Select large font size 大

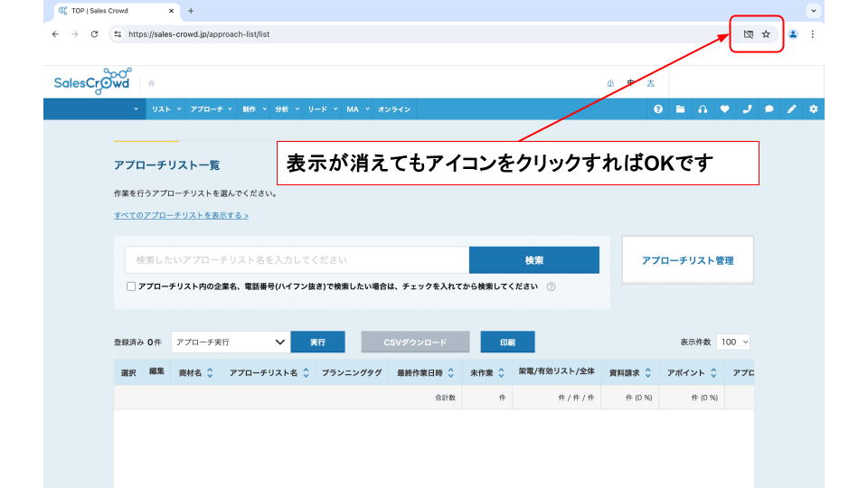tap(650, 83)
